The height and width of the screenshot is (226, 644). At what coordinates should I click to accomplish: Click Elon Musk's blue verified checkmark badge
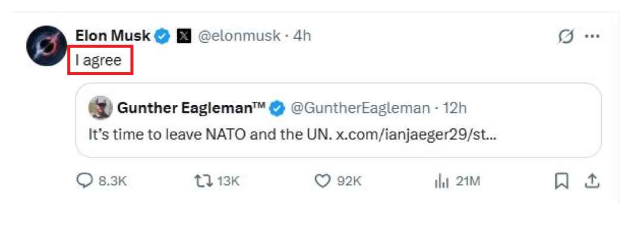pos(162,36)
